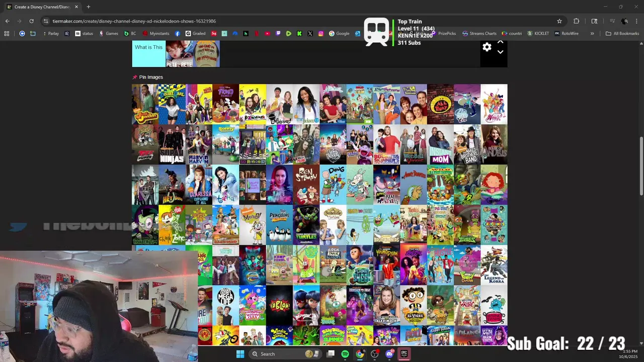The height and width of the screenshot is (362, 644).
Task: Select the Clarissa Explains It All image
Action: [x=199, y=185]
